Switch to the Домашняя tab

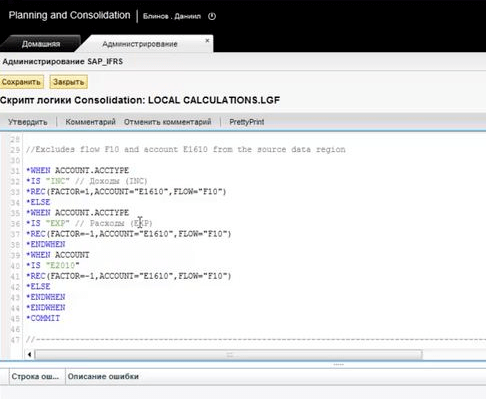point(41,44)
